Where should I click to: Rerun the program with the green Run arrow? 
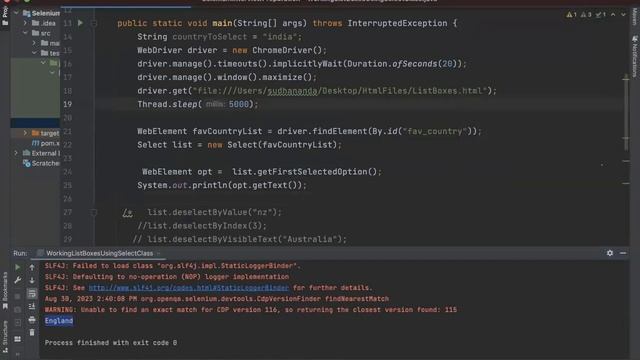[18, 267]
